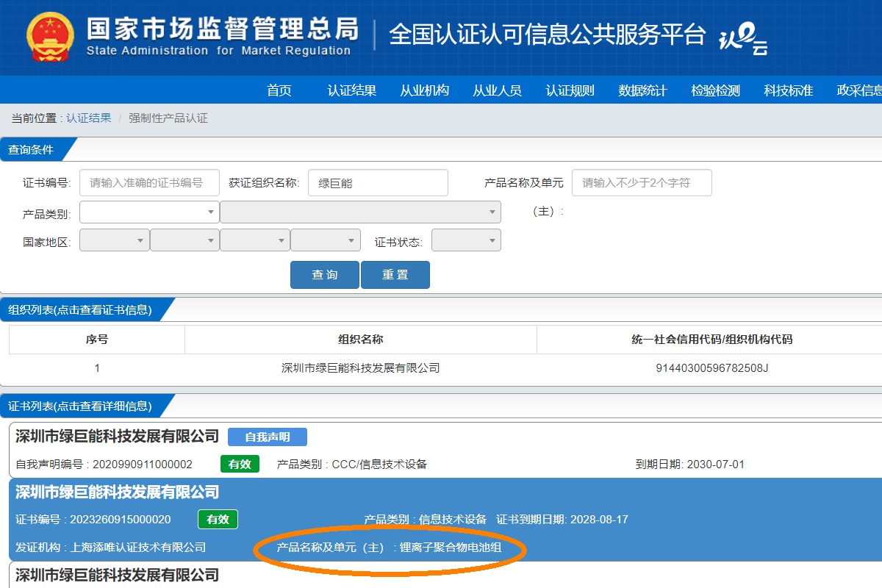Click the national emblem logo
This screenshot has width=882, height=588.
(50, 37)
